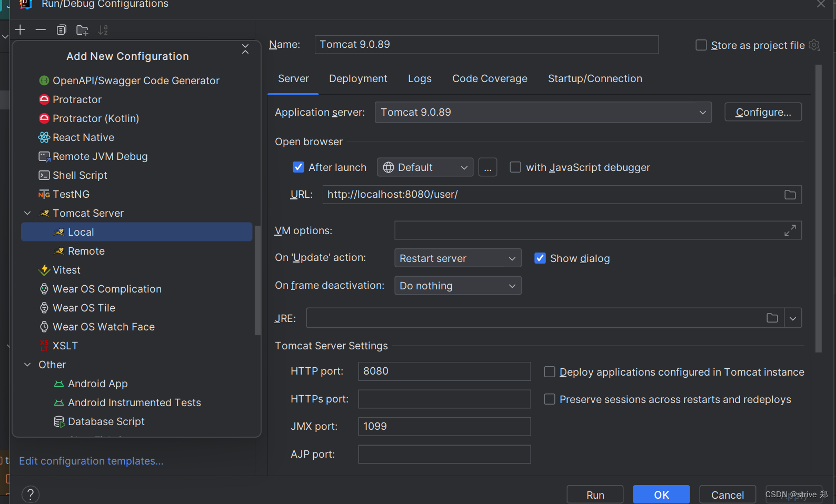
Task: Open the On frame deactivation dropdown
Action: point(457,286)
